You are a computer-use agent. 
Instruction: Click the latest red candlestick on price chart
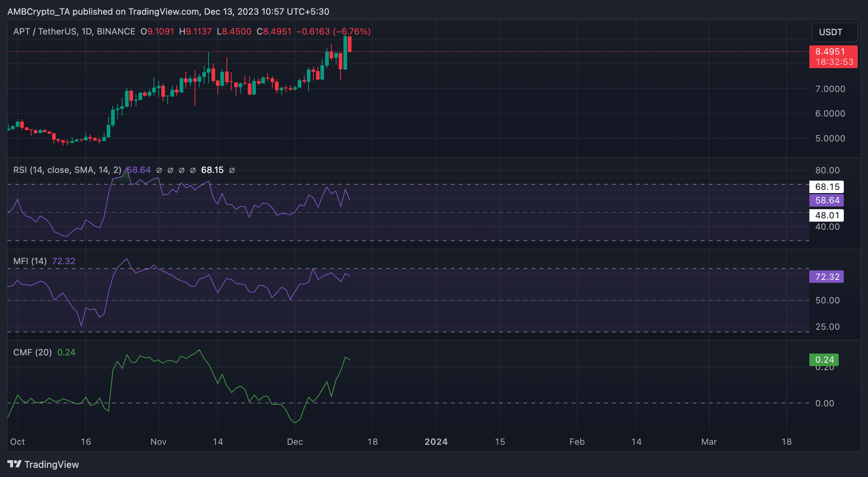350,44
